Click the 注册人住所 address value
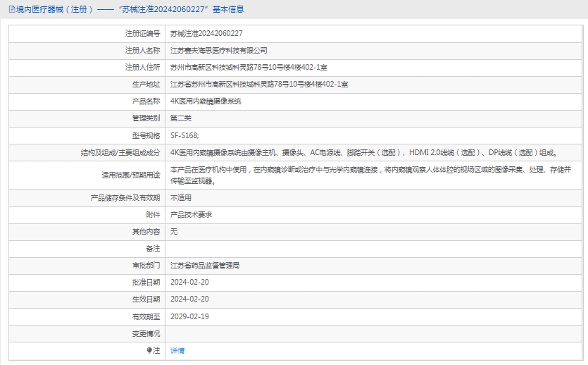This screenshot has height=365, width=588. tap(249, 68)
